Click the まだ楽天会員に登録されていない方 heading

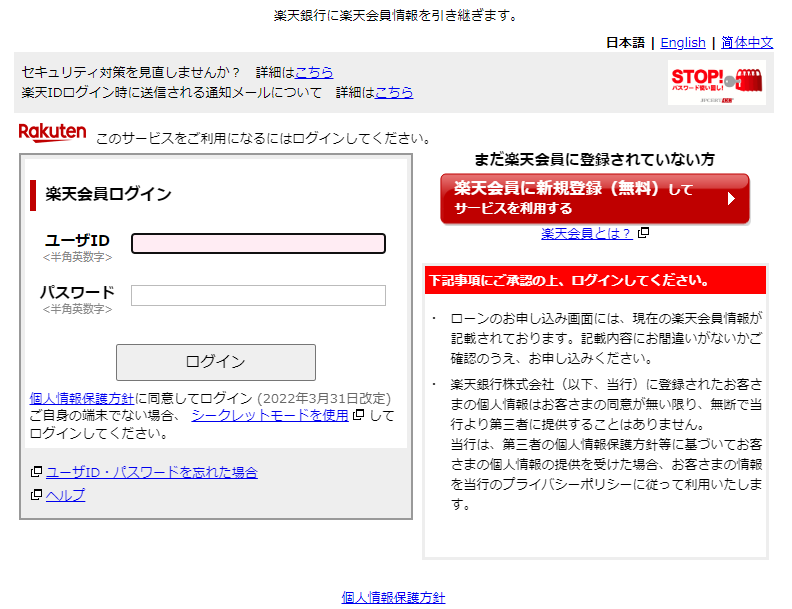point(595,160)
